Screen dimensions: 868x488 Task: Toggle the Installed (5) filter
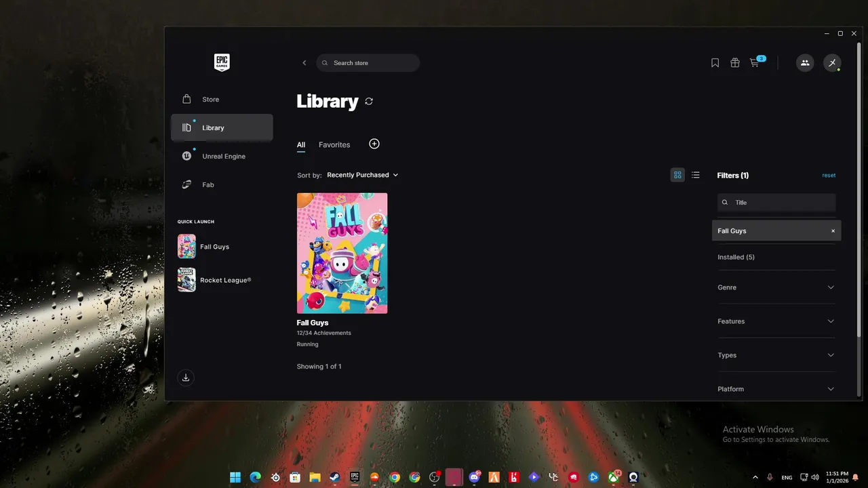(736, 257)
